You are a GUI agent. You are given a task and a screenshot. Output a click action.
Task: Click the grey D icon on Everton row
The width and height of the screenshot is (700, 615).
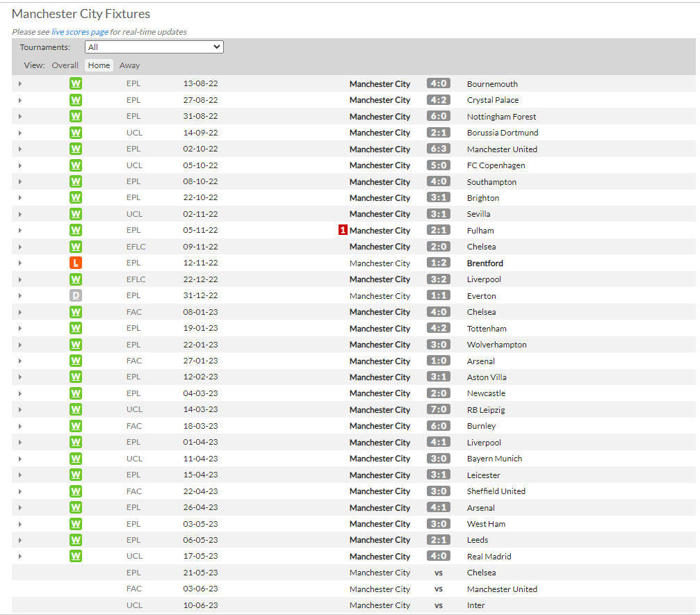point(76,295)
